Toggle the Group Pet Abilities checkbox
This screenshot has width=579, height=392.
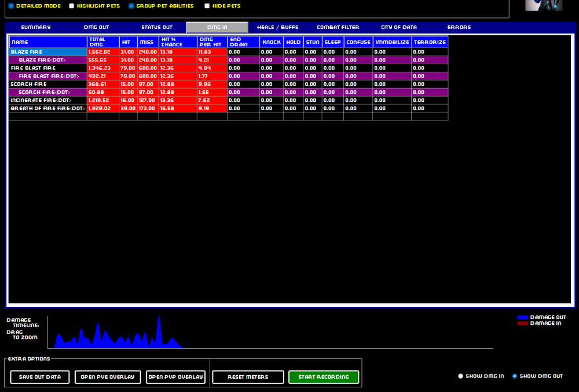point(131,6)
